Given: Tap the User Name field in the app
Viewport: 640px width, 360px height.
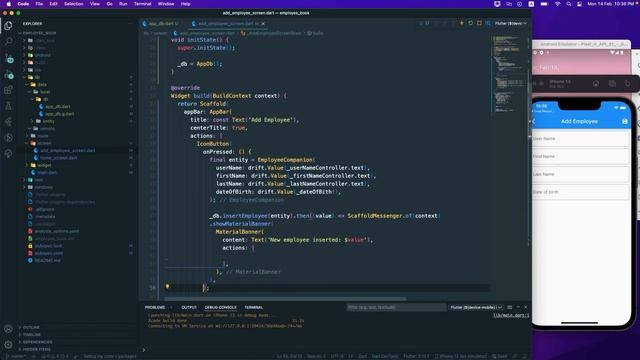Looking at the screenshot, I should click(580, 139).
